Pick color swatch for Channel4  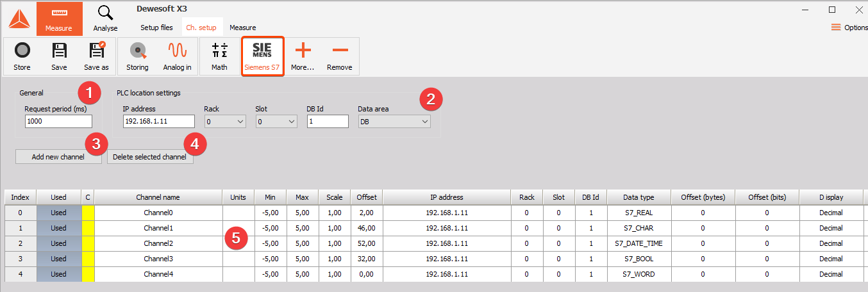88,274
